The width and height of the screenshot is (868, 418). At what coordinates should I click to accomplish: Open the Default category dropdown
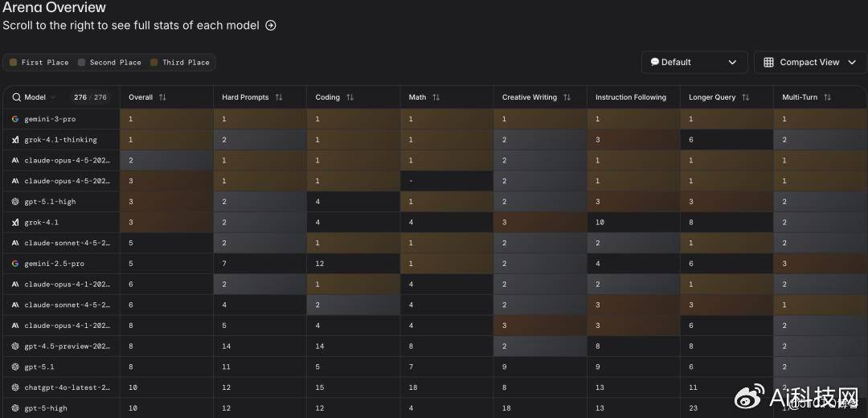694,62
